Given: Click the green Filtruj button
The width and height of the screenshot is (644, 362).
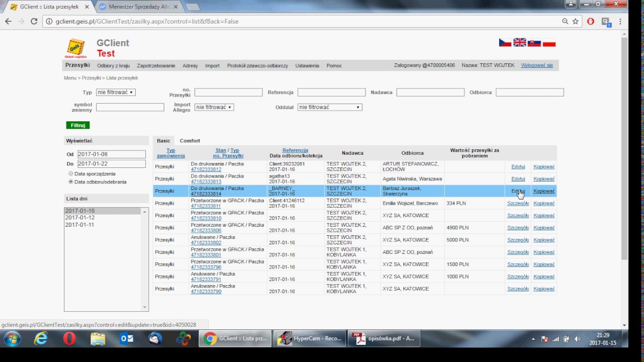Looking at the screenshot, I should (77, 125).
